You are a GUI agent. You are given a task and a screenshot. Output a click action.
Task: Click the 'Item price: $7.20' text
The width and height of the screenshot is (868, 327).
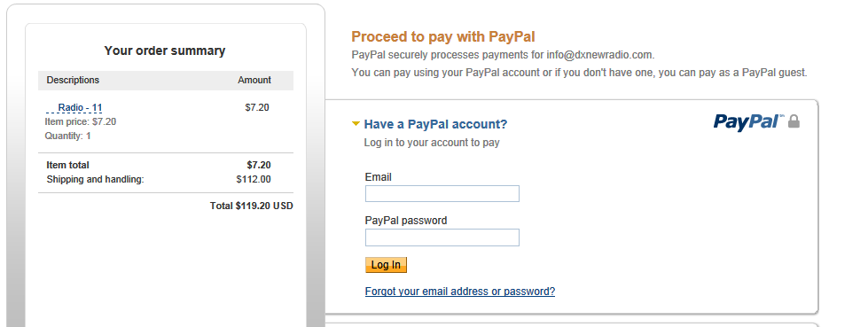click(x=81, y=121)
